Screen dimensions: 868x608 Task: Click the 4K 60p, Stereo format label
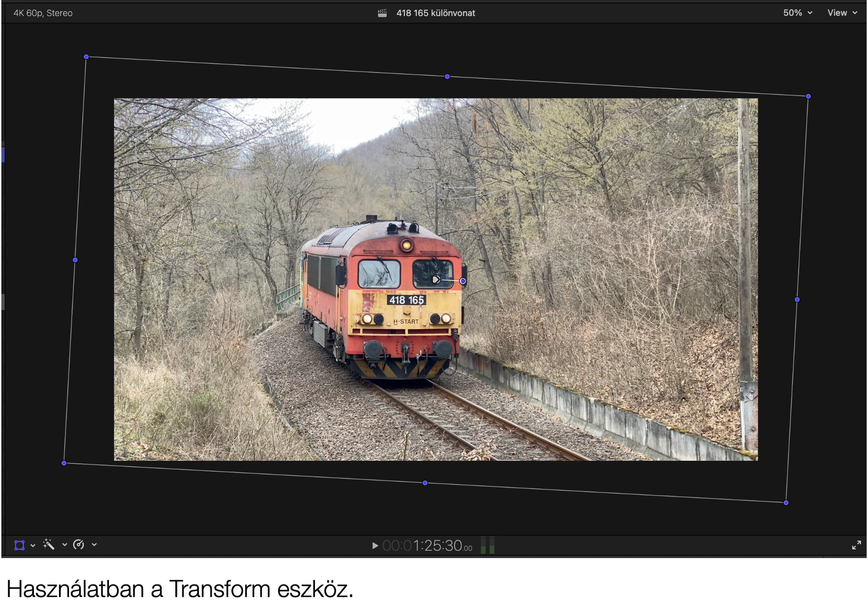pyautogui.click(x=43, y=13)
